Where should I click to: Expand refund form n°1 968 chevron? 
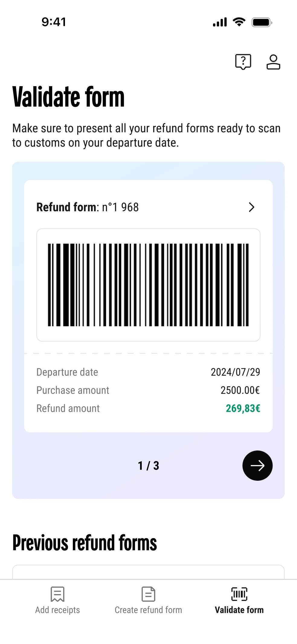251,207
